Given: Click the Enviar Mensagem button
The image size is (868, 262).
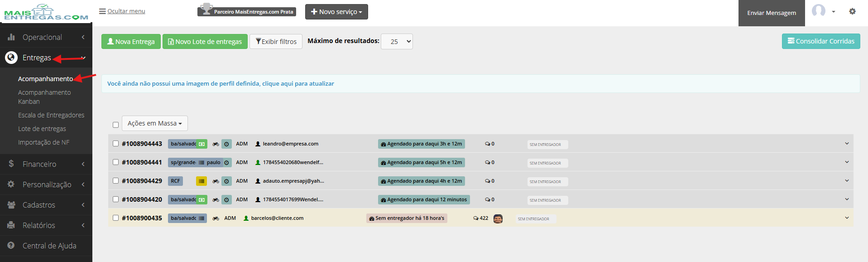Looking at the screenshot, I should pyautogui.click(x=772, y=13).
